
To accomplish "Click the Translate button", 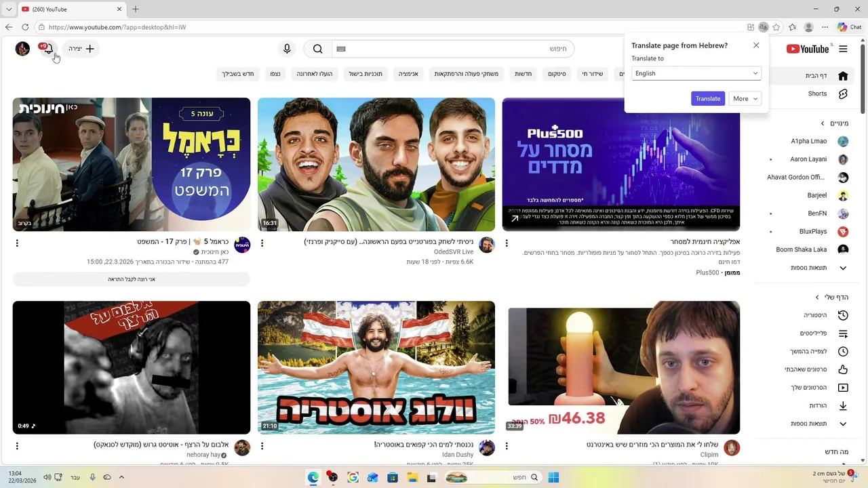I will [x=708, y=98].
